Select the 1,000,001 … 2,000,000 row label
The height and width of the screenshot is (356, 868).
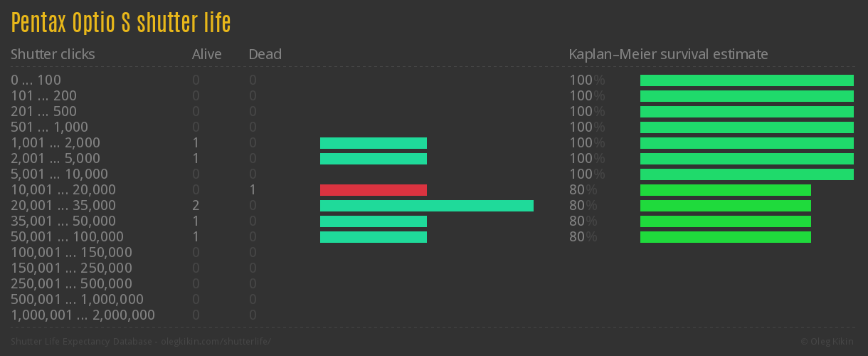[x=83, y=315]
